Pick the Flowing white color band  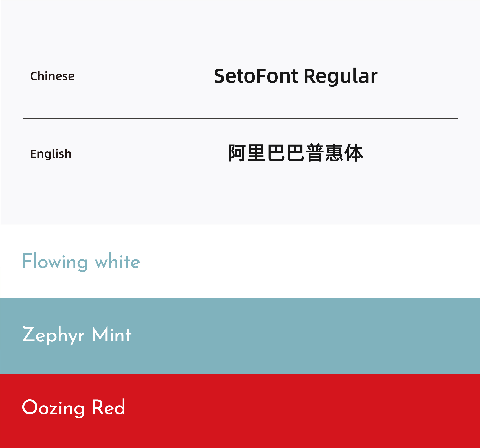click(x=290, y=262)
